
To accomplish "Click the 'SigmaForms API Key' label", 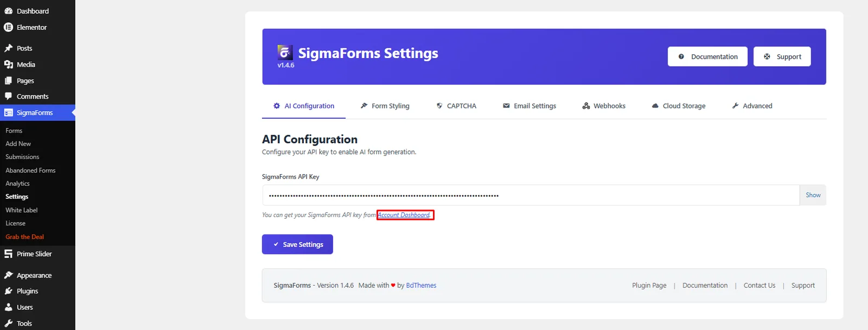I will pos(290,177).
